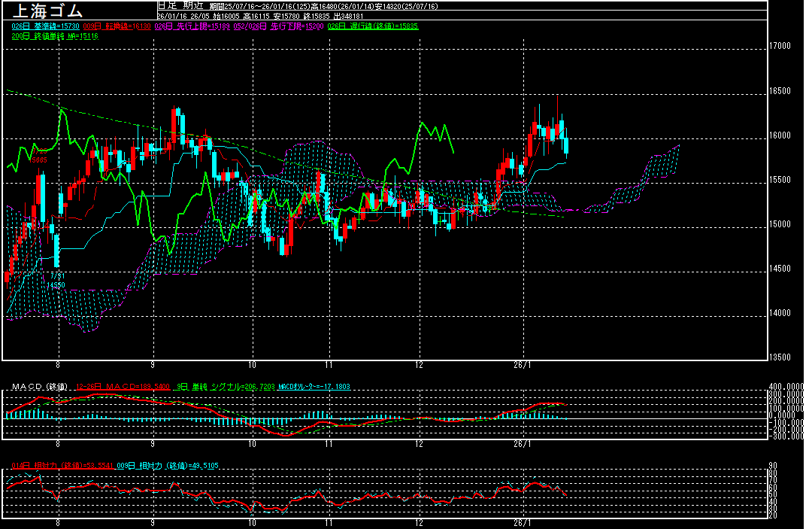
Task: Click the 13500 price axis label
Action: click(x=780, y=357)
